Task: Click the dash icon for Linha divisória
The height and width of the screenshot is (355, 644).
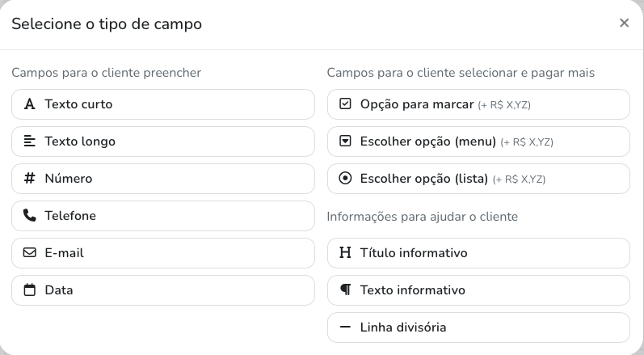Action: [x=346, y=328]
